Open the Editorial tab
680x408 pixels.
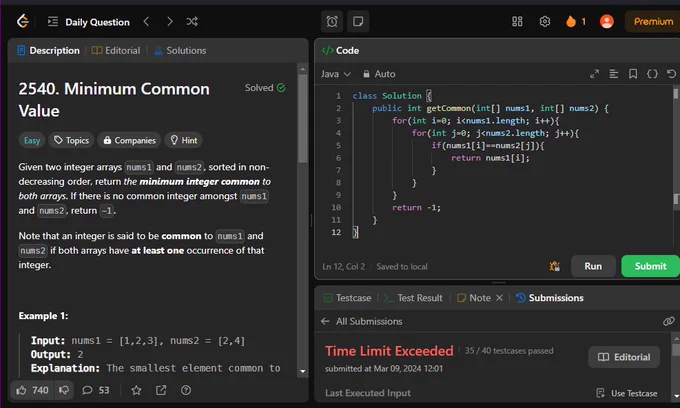coord(116,51)
